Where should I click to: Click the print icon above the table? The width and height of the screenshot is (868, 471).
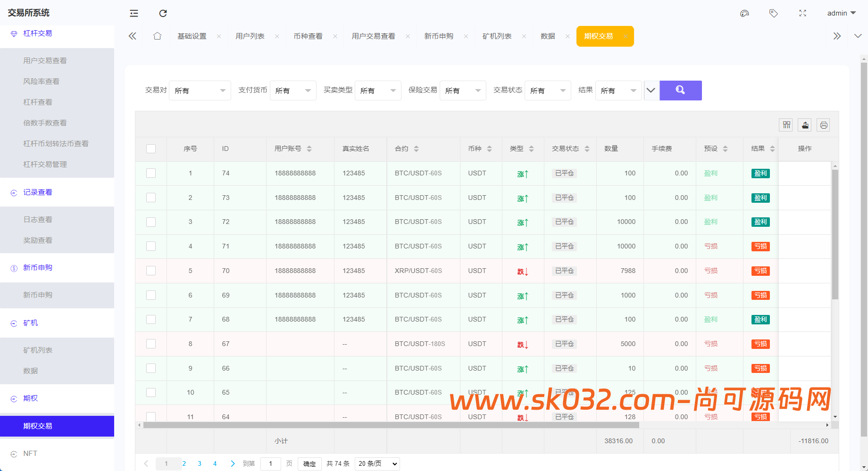823,125
